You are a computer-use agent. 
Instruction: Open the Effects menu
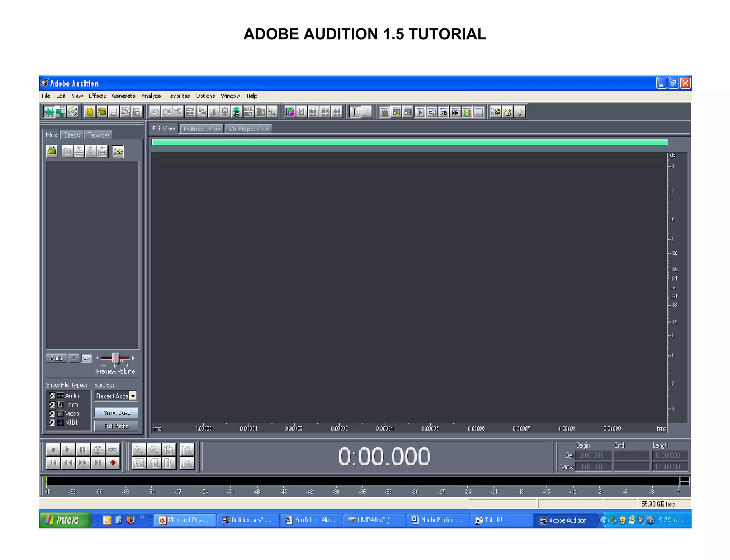pyautogui.click(x=97, y=96)
